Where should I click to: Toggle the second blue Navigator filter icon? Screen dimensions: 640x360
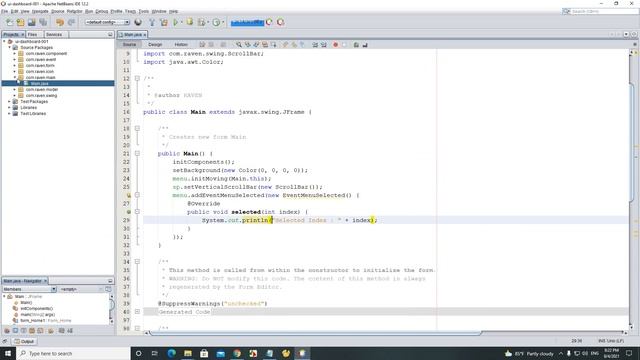pos(16,331)
